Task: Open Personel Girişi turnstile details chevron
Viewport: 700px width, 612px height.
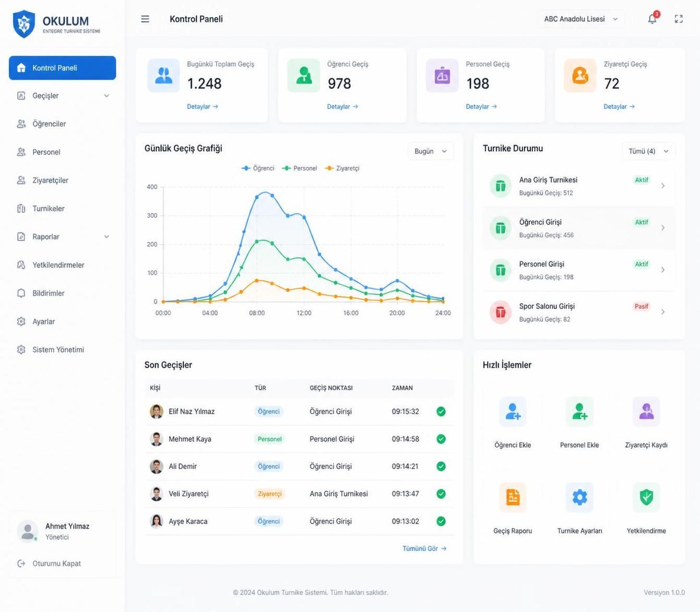Action: coord(663,270)
